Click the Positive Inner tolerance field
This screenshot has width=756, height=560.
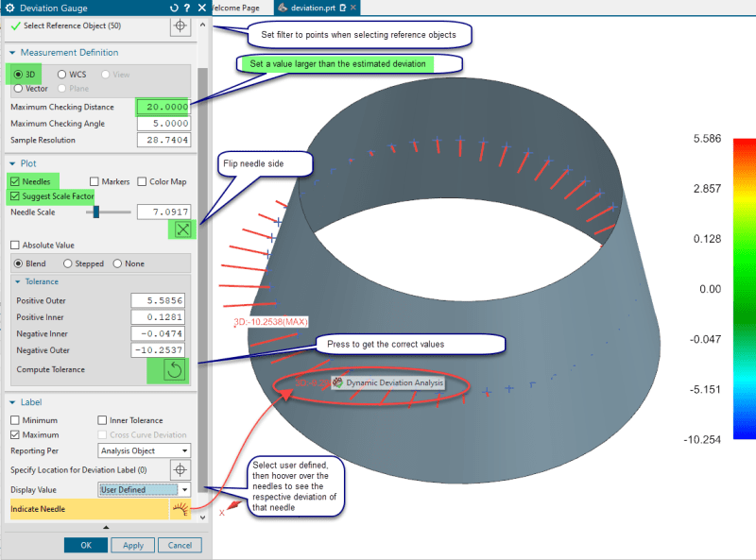click(158, 317)
